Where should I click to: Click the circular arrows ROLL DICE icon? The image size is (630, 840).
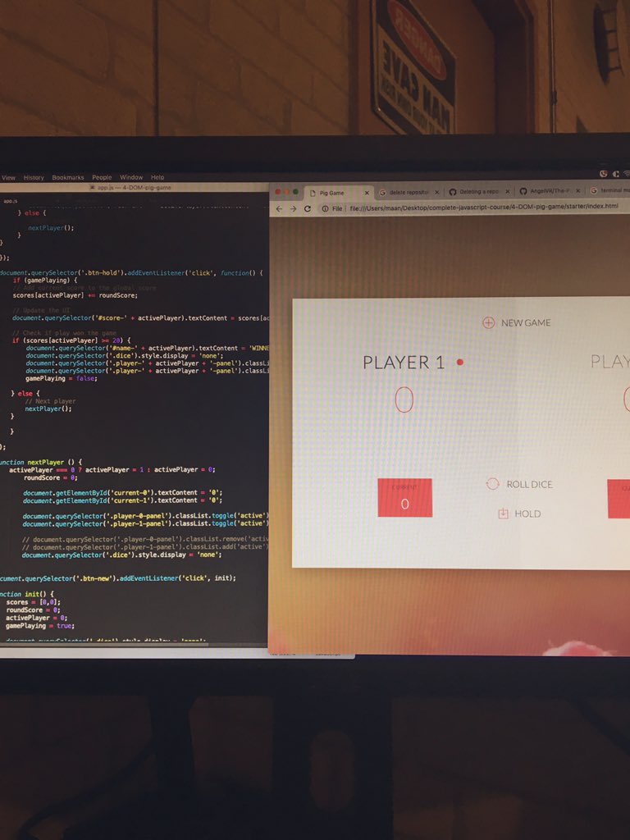click(x=492, y=484)
